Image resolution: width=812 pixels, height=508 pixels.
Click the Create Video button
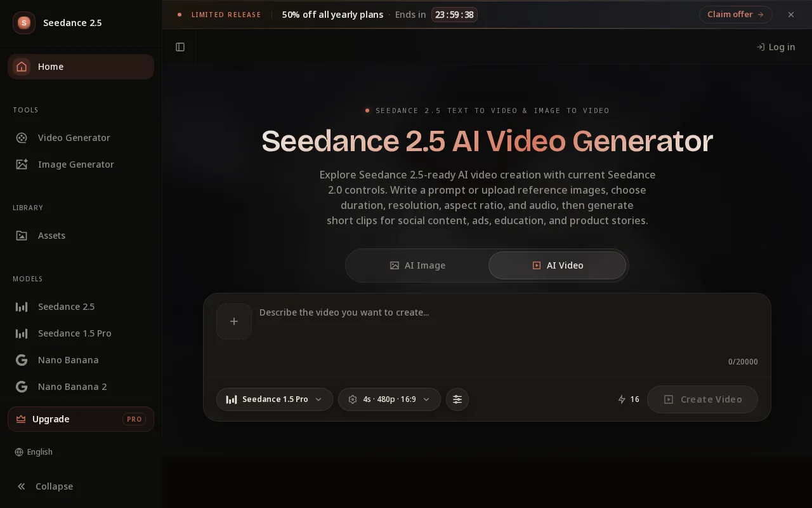702,399
